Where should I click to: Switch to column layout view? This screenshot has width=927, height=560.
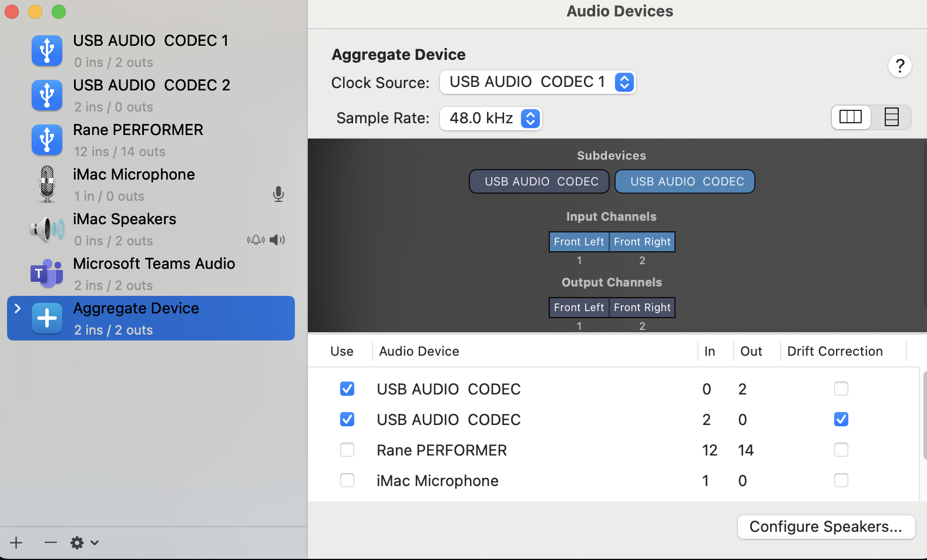pos(851,117)
